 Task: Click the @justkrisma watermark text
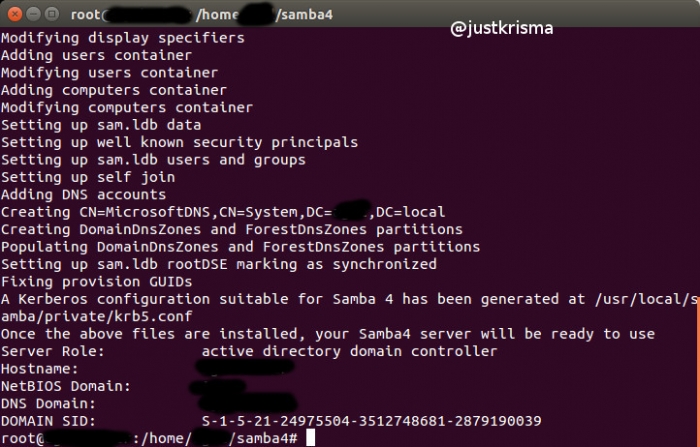tap(501, 28)
